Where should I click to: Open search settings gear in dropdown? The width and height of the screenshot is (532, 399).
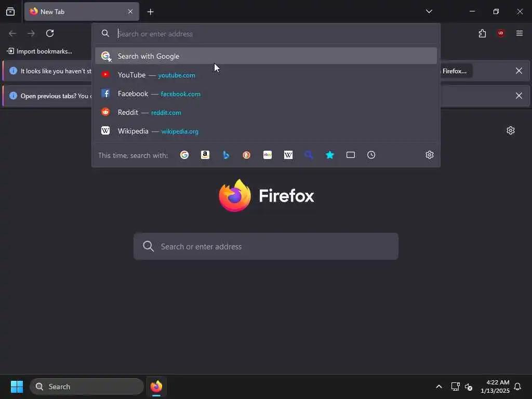tap(430, 155)
